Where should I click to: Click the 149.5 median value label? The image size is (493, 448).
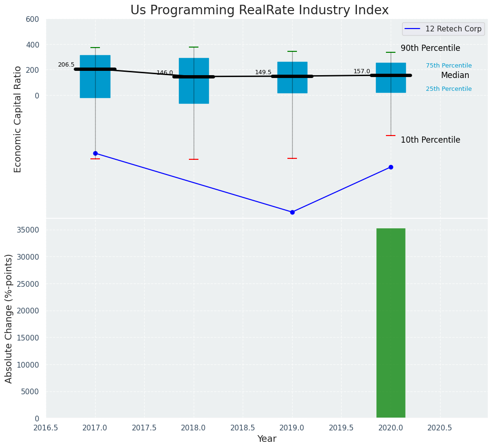point(263,72)
